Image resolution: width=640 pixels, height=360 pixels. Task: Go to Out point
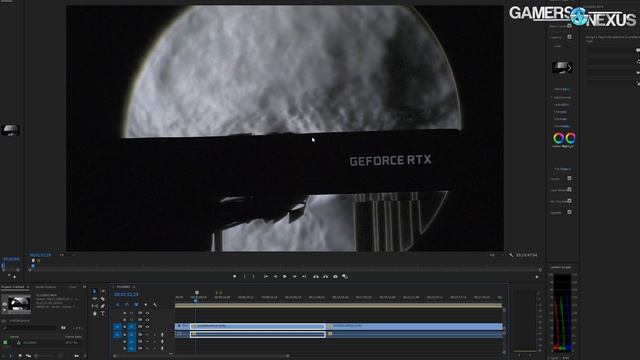coord(304,276)
